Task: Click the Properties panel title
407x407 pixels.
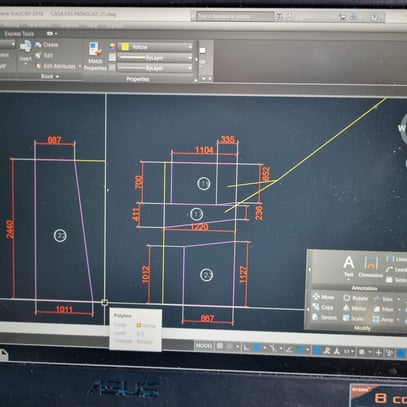Action: click(x=138, y=79)
